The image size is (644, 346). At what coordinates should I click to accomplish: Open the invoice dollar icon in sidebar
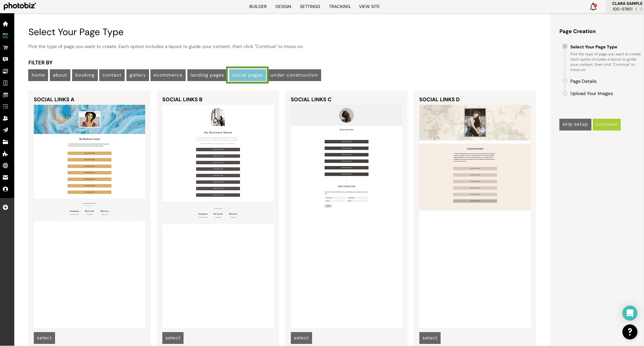(x=5, y=83)
